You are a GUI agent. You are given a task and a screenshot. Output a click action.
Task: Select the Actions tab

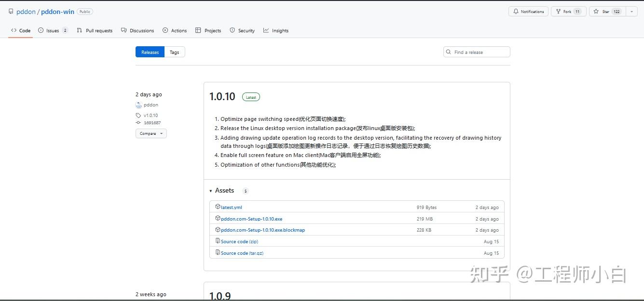click(x=175, y=30)
